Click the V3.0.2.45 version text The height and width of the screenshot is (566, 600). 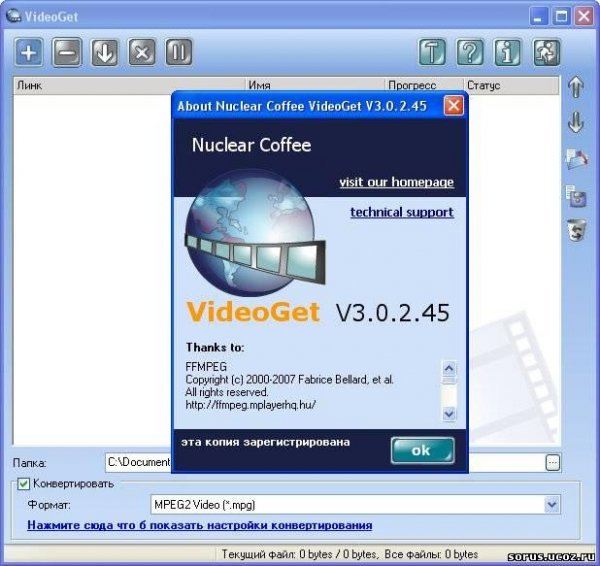click(x=393, y=313)
